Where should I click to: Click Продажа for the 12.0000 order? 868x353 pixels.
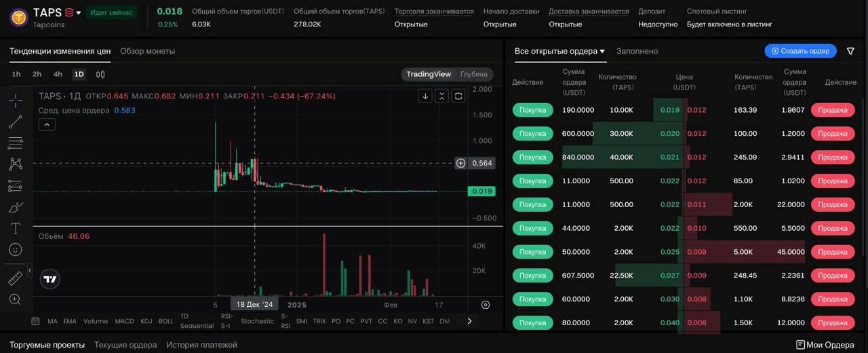click(833, 322)
